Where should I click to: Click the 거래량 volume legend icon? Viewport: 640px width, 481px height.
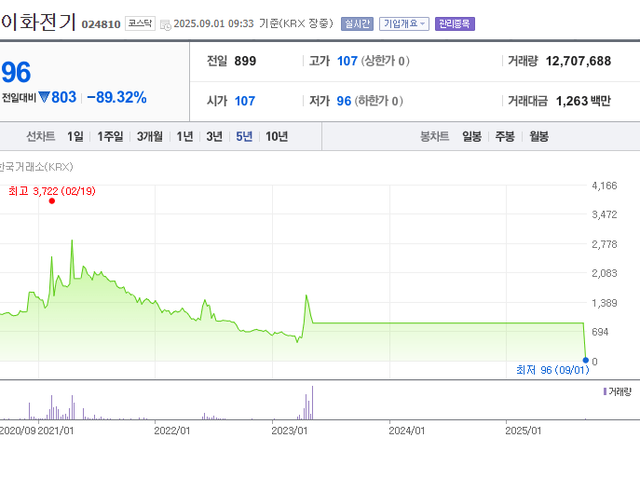[x=604, y=391]
